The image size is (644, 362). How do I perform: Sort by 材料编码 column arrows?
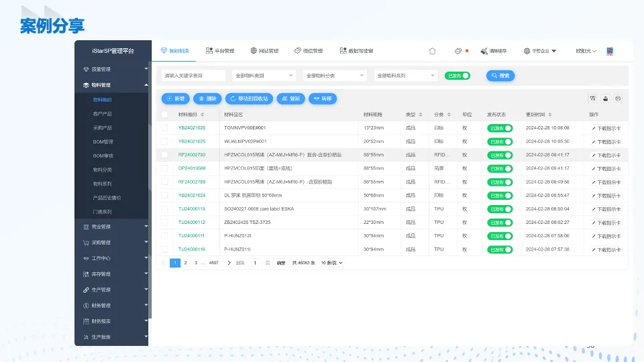pyautogui.click(x=202, y=115)
